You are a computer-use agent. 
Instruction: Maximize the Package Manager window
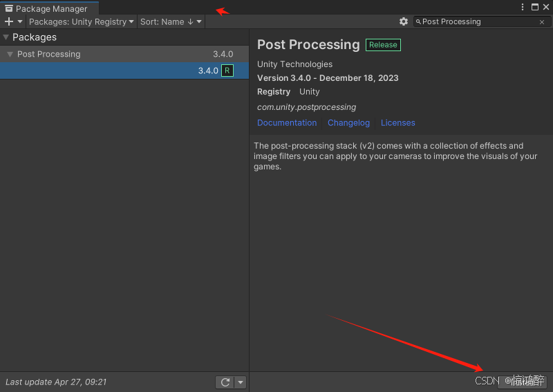click(x=534, y=7)
